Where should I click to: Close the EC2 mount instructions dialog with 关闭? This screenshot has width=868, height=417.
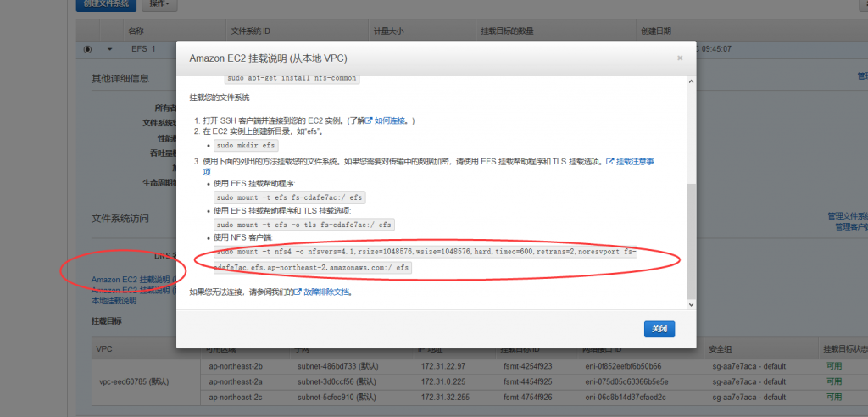click(x=659, y=329)
